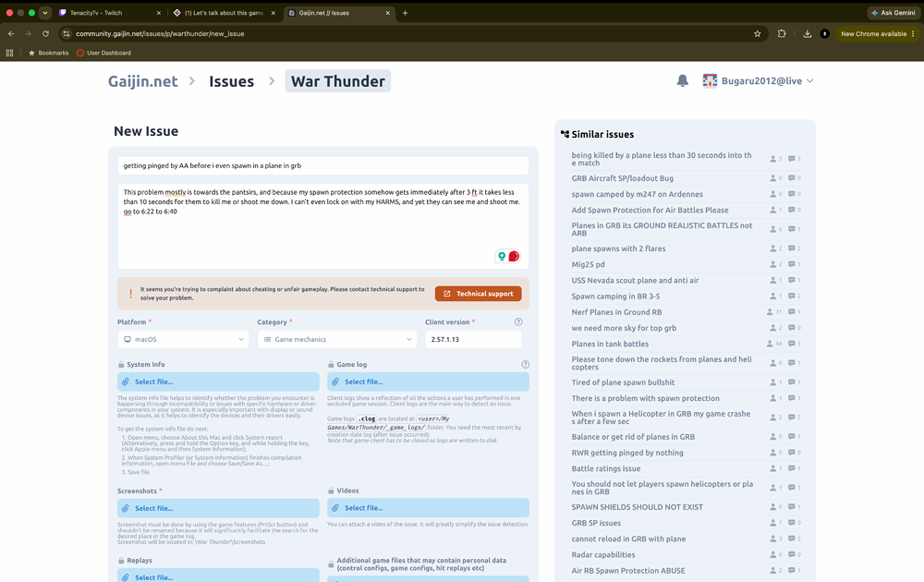This screenshot has height=582, width=924.
Task: Close the Gaijin.net Issues tab
Action: (388, 13)
